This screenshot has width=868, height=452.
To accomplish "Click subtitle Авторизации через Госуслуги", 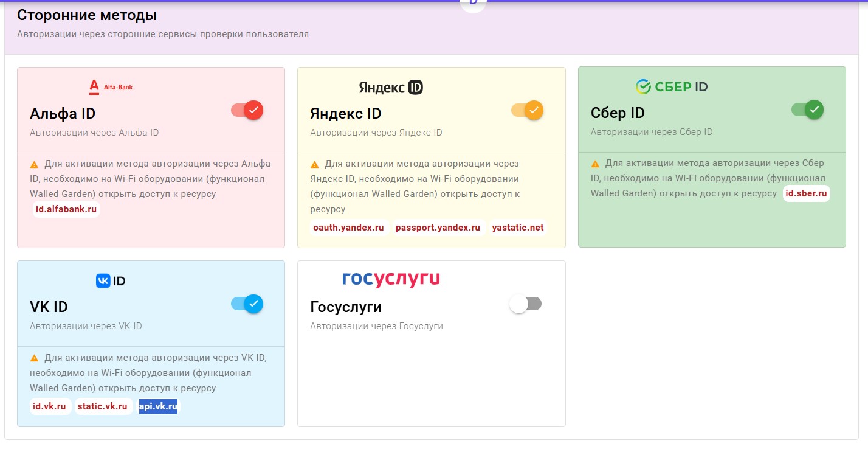I will click(x=376, y=326).
